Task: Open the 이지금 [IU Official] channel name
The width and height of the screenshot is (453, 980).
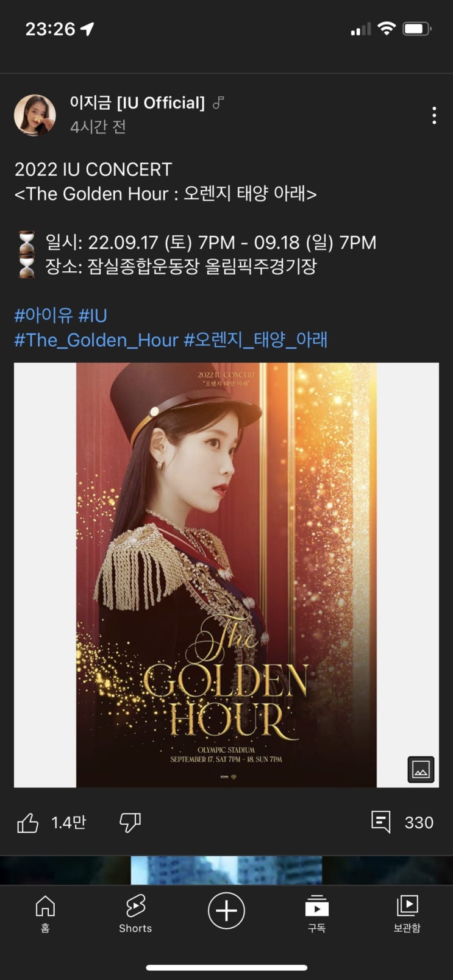Action: click(137, 102)
